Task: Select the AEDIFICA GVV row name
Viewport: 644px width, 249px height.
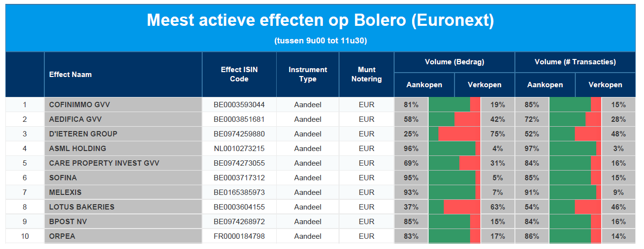Action: pyautogui.click(x=75, y=119)
